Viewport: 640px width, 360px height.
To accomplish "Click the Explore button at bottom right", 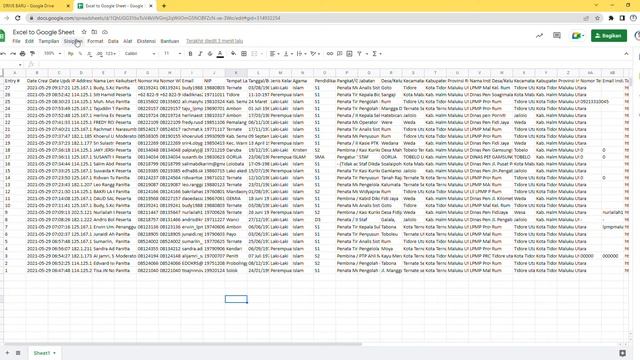I will (x=622, y=353).
